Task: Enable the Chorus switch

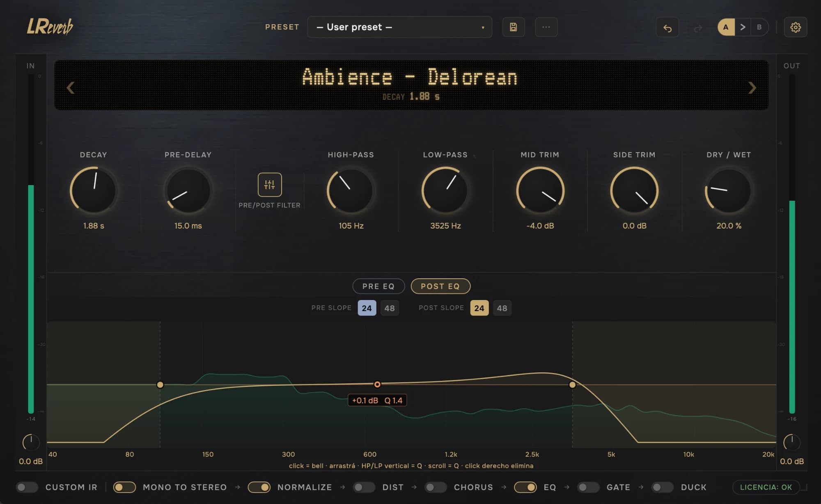Action: click(x=436, y=487)
